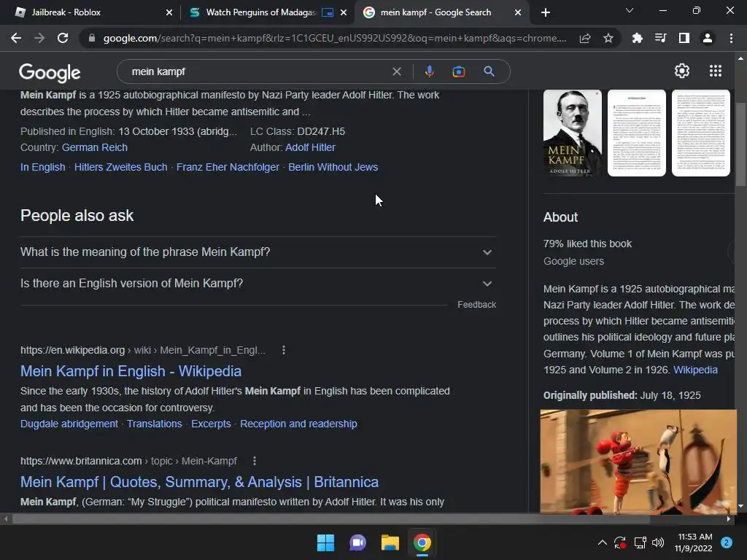Close the mein kampf search tab
This screenshot has width=747, height=560.
[518, 13]
